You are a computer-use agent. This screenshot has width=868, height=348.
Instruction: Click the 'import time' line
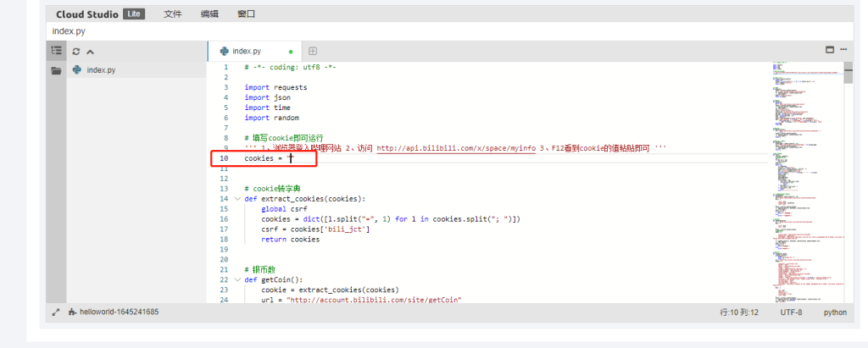267,108
